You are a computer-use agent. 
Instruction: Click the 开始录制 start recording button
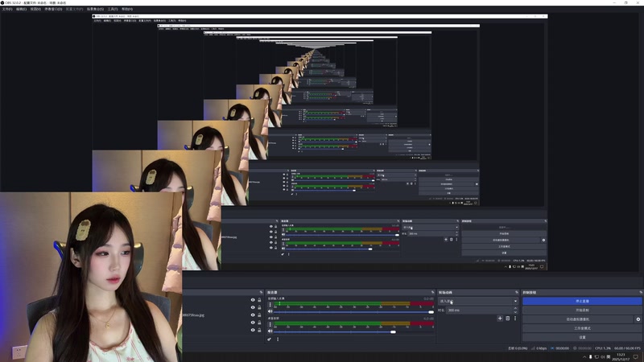click(582, 310)
